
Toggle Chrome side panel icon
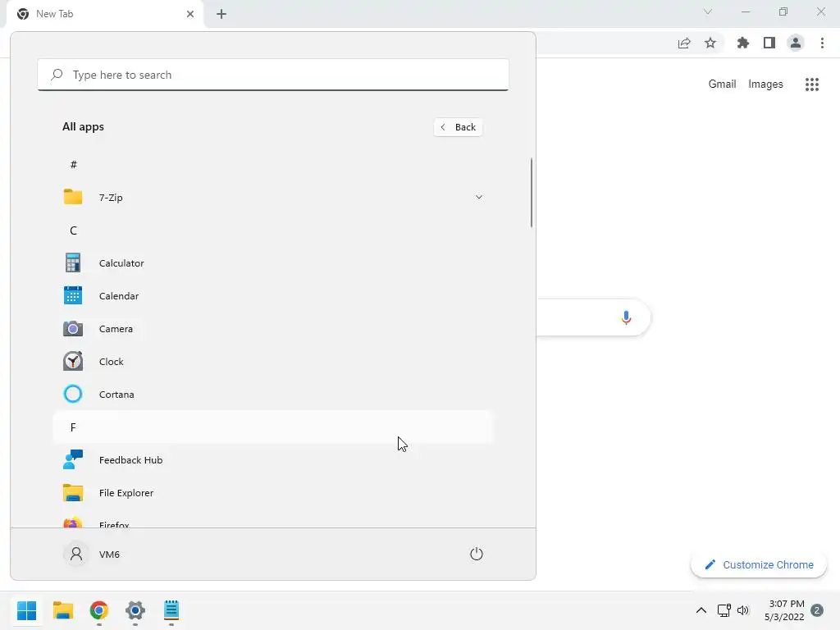pyautogui.click(x=769, y=43)
